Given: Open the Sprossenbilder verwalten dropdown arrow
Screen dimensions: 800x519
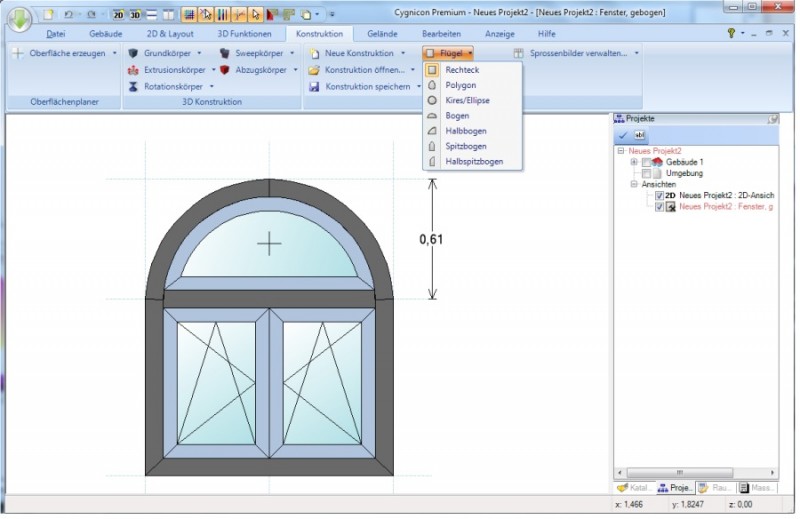Looking at the screenshot, I should (637, 53).
